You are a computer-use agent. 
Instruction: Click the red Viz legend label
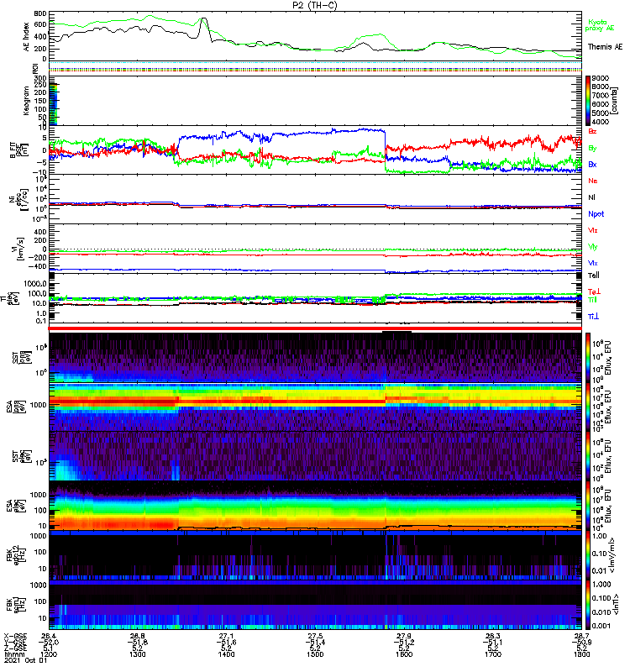(592, 230)
